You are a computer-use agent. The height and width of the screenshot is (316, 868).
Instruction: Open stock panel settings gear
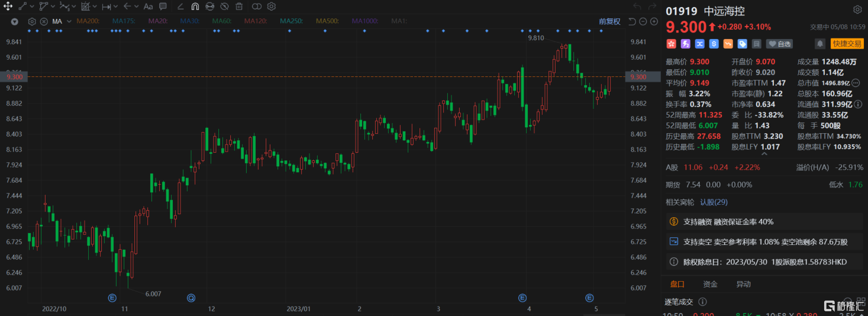[x=857, y=10]
